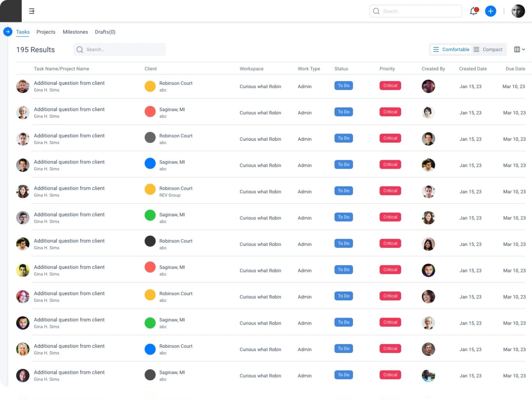Open the notifications bell
This screenshot has width=532, height=400.
click(474, 11)
